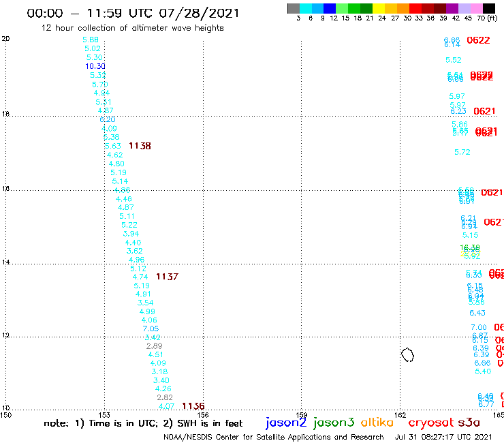The image size is (504, 443).
Task: Click the gray 2.82 wave height reading
Action: pyautogui.click(x=165, y=397)
